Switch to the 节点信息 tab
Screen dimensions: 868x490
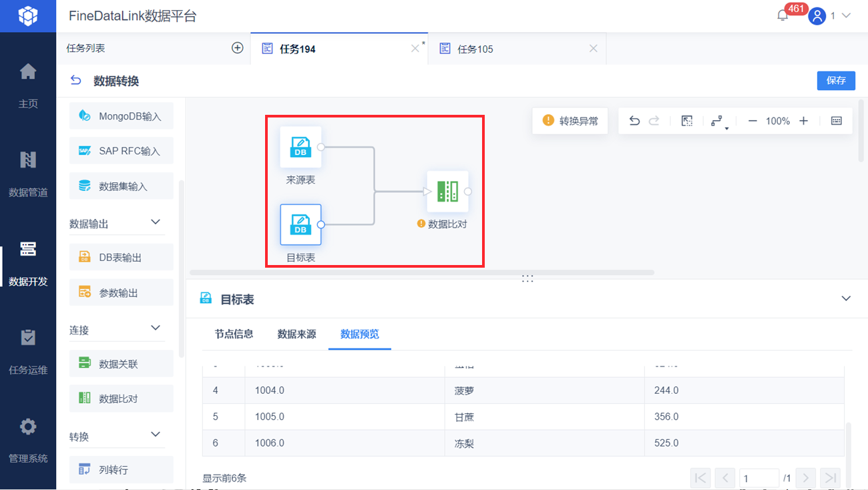click(x=234, y=334)
